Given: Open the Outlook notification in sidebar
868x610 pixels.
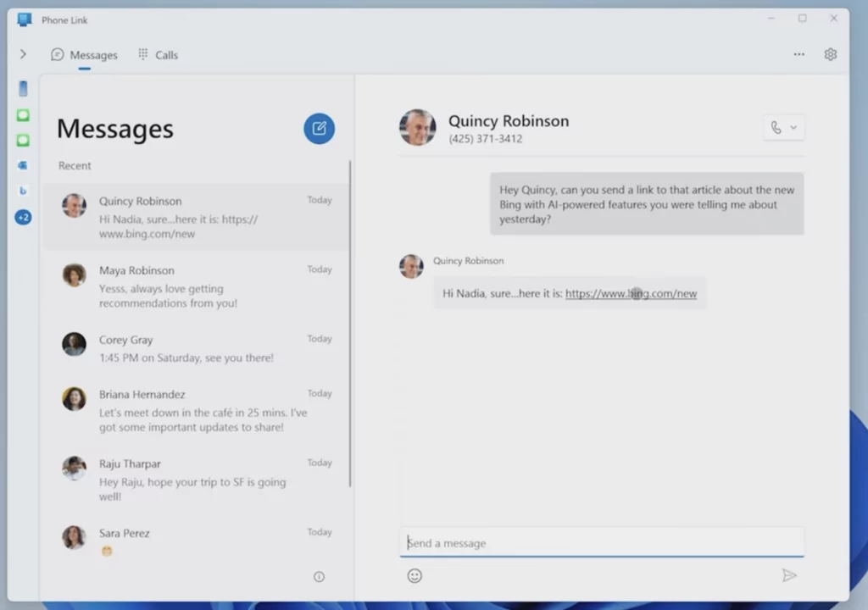Looking at the screenshot, I should point(23,166).
